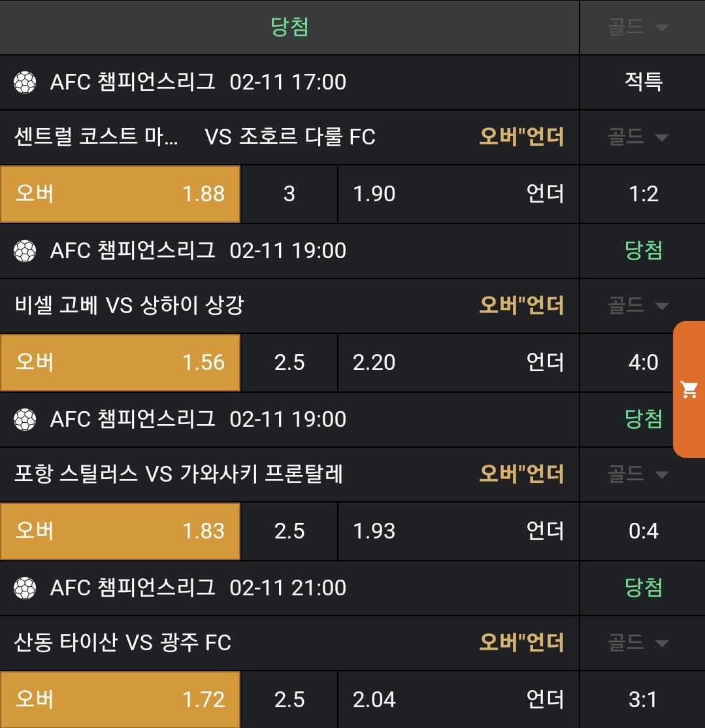Click the 4:0 score result
705x728 pixels.
coord(643,363)
